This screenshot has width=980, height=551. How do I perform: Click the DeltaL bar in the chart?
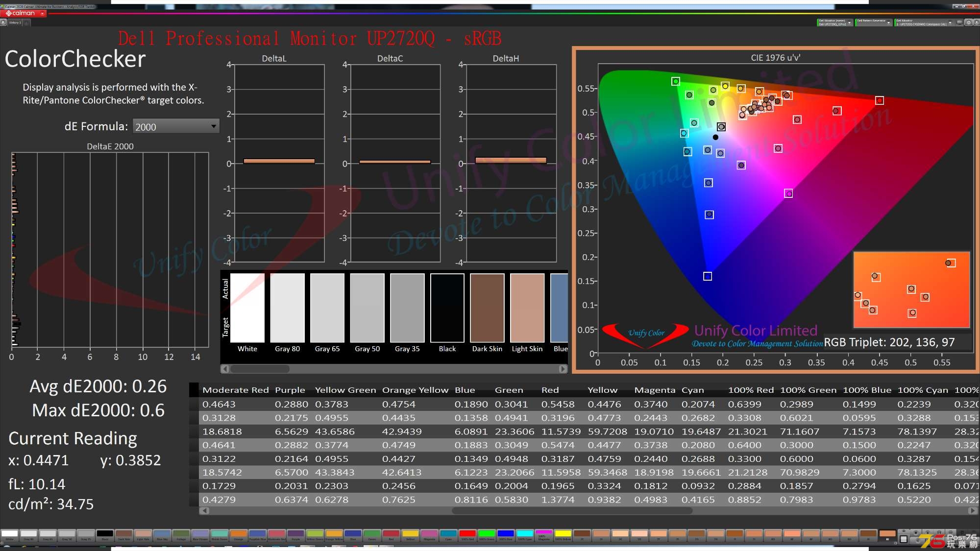279,161
